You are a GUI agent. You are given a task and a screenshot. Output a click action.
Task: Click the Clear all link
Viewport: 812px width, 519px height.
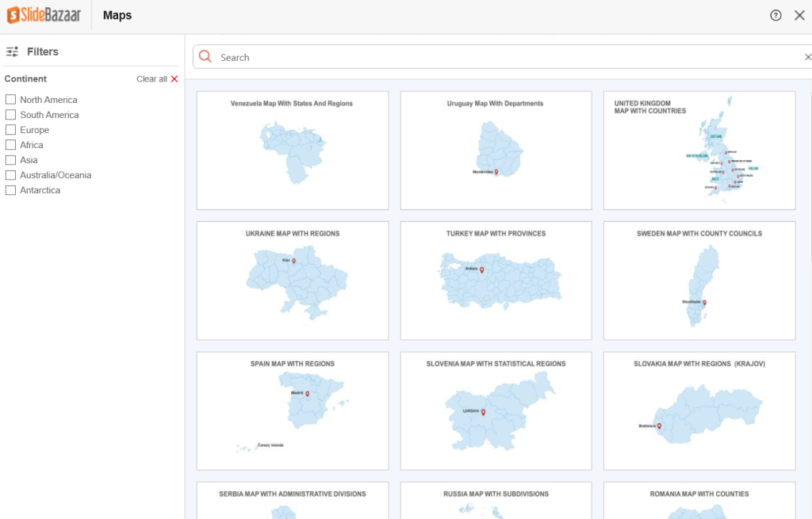pos(151,79)
